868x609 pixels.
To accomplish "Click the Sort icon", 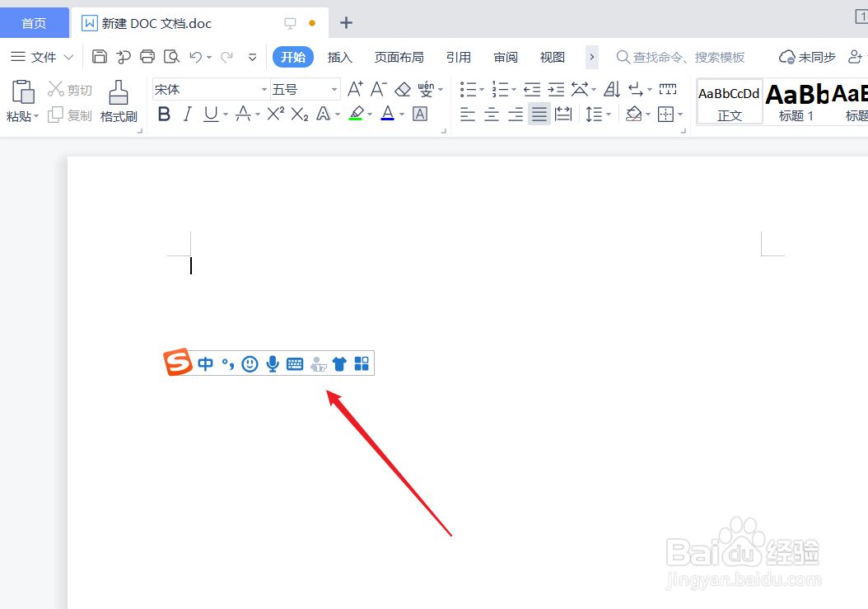I will pos(612,89).
